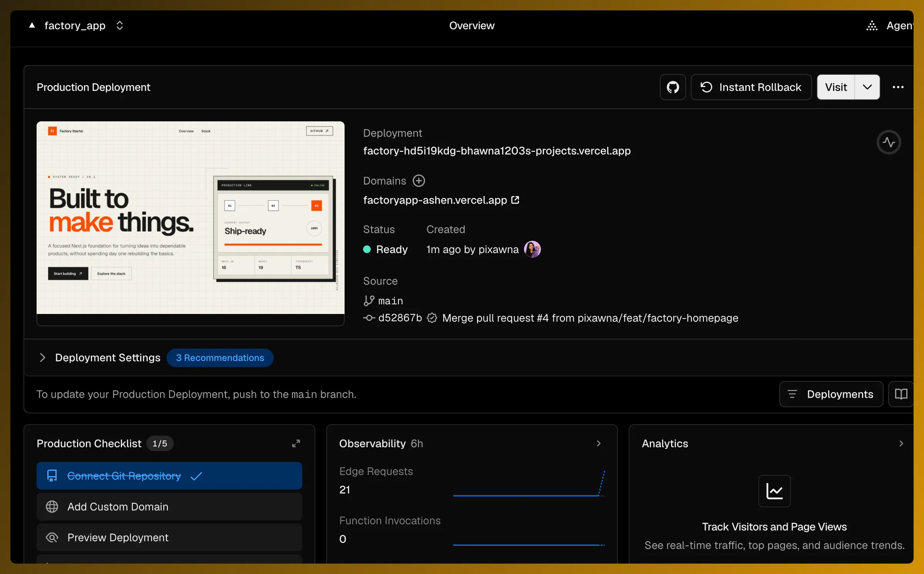Expand the Visit dropdown arrow
This screenshot has height=574, width=924.
coord(867,87)
